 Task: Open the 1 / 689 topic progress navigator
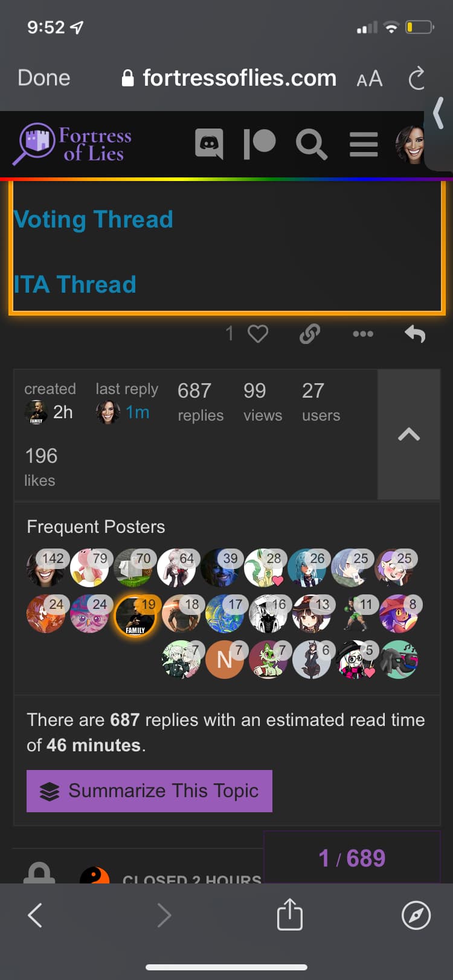352,857
